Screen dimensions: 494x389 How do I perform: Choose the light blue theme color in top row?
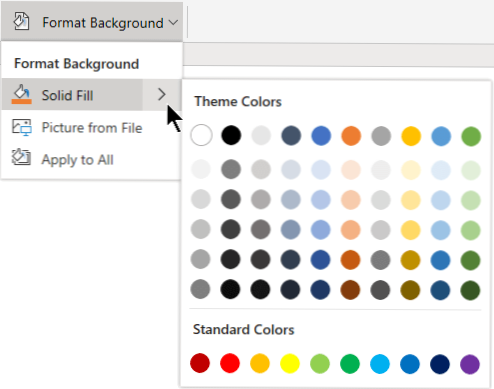[441, 136]
